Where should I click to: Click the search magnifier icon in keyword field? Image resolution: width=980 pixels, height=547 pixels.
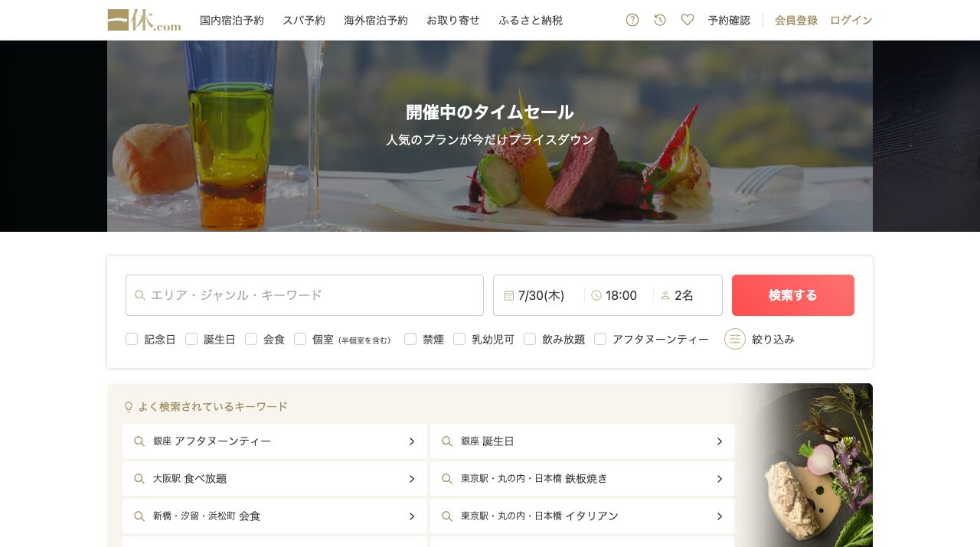point(140,295)
